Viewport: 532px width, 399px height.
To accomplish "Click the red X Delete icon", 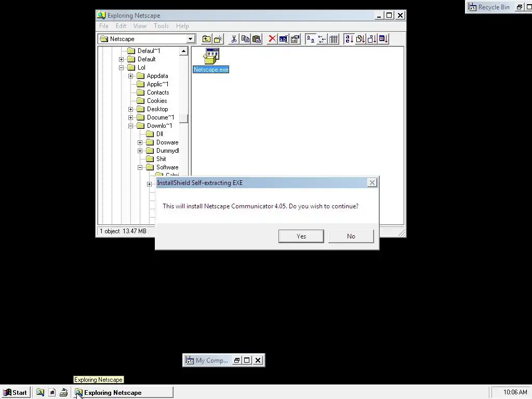I will (272, 39).
